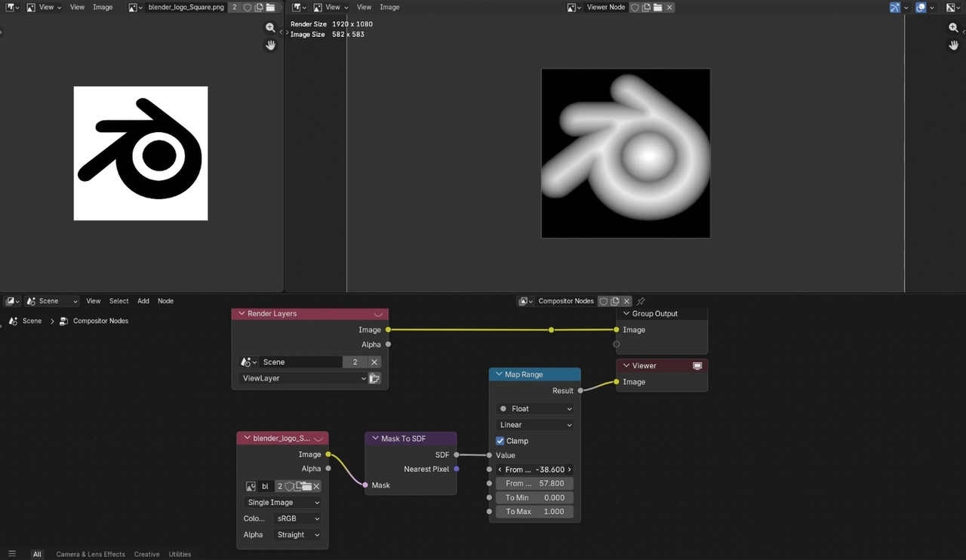Toggle the pin node tree icon
The height and width of the screenshot is (560, 966).
click(x=641, y=301)
